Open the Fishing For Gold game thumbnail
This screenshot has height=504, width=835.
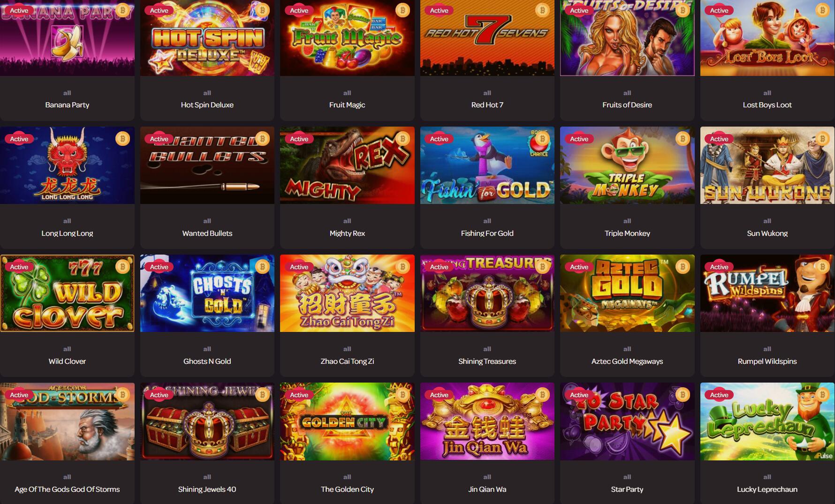point(487,165)
